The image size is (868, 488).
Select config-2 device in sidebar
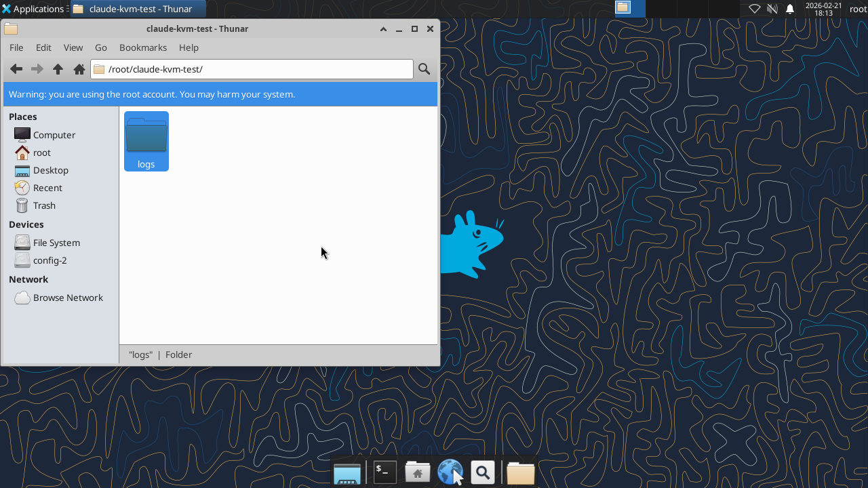pos(50,260)
